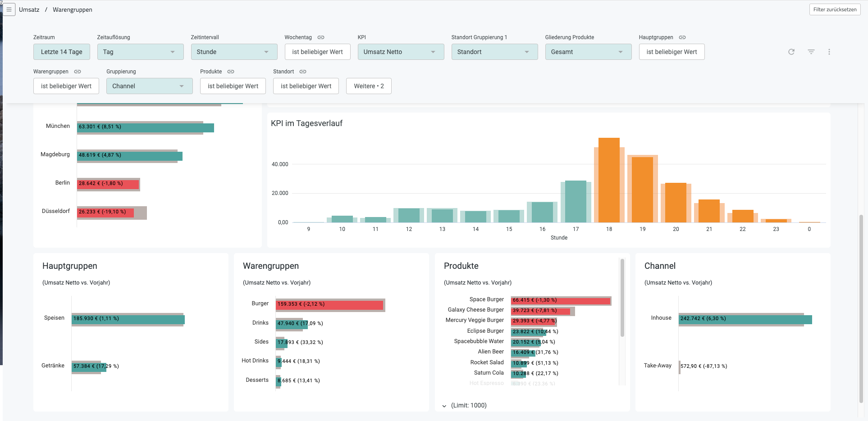Open Wochentag ist beliebiger Wert filter
Image resolution: width=868 pixels, height=421 pixels.
coord(318,52)
